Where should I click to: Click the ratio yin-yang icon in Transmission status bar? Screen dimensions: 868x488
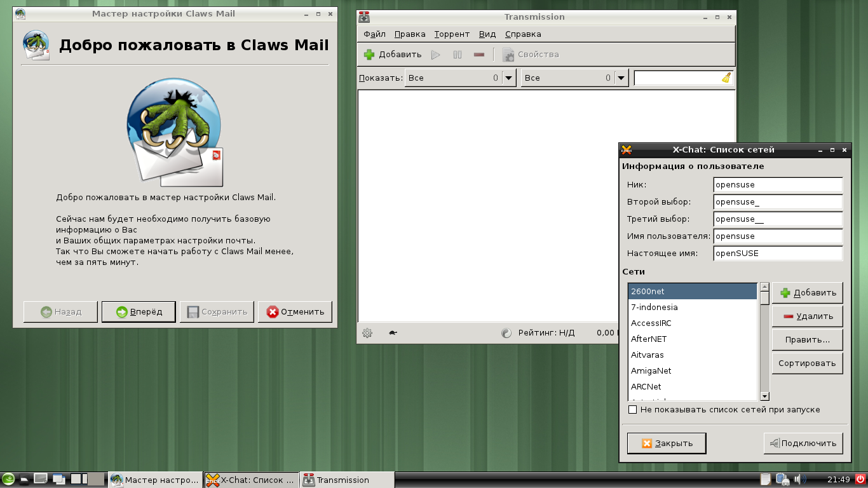click(x=506, y=332)
